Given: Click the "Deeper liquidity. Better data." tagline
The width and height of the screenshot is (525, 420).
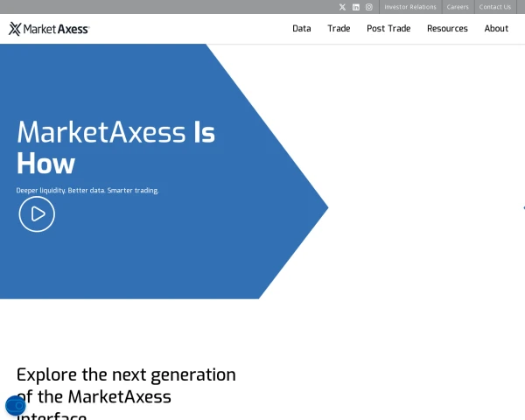Looking at the screenshot, I should tap(87, 190).
